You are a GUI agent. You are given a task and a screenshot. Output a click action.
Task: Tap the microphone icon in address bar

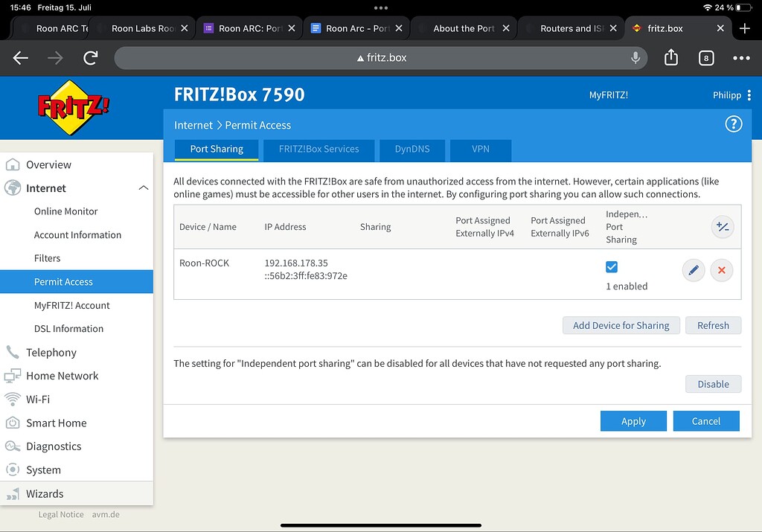click(635, 58)
